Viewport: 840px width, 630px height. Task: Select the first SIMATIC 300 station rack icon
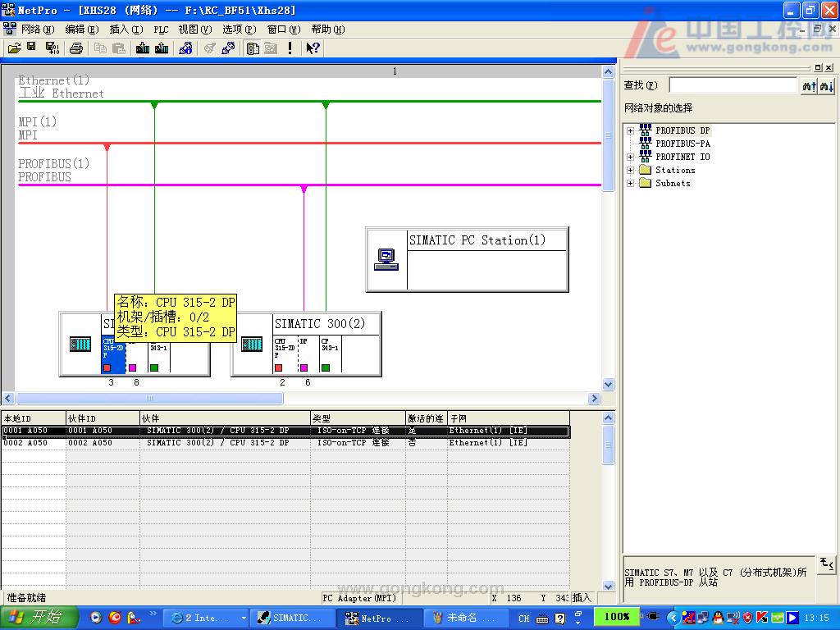80,344
